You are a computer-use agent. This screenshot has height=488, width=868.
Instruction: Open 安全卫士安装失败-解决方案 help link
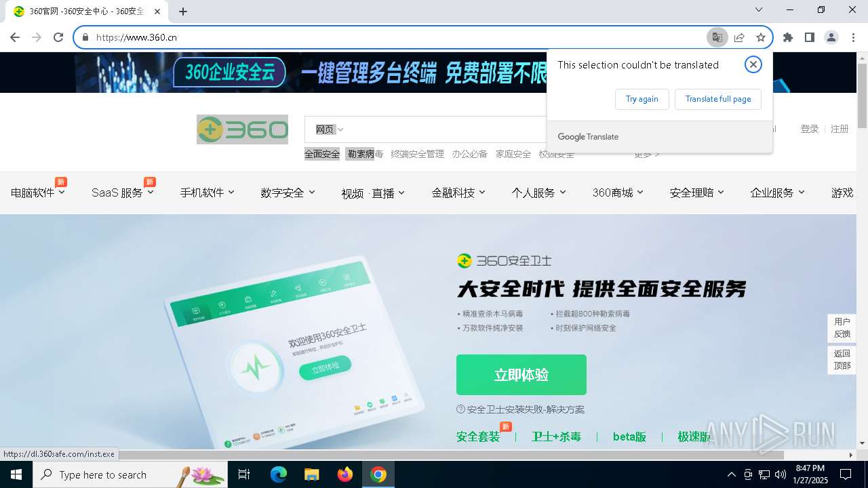coord(520,409)
